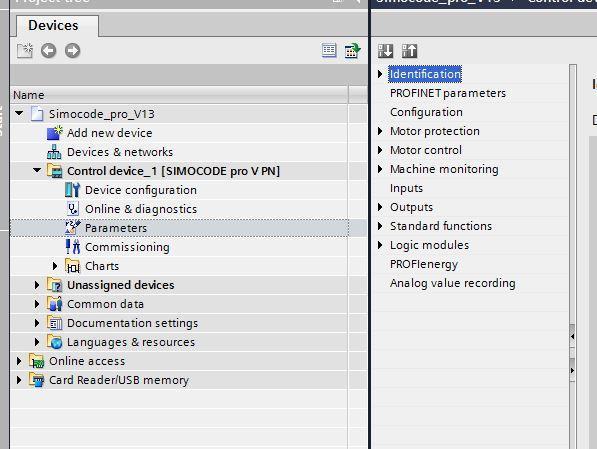Expand the Identification parameter group
Image resolution: width=597 pixels, height=449 pixels.
(380, 74)
